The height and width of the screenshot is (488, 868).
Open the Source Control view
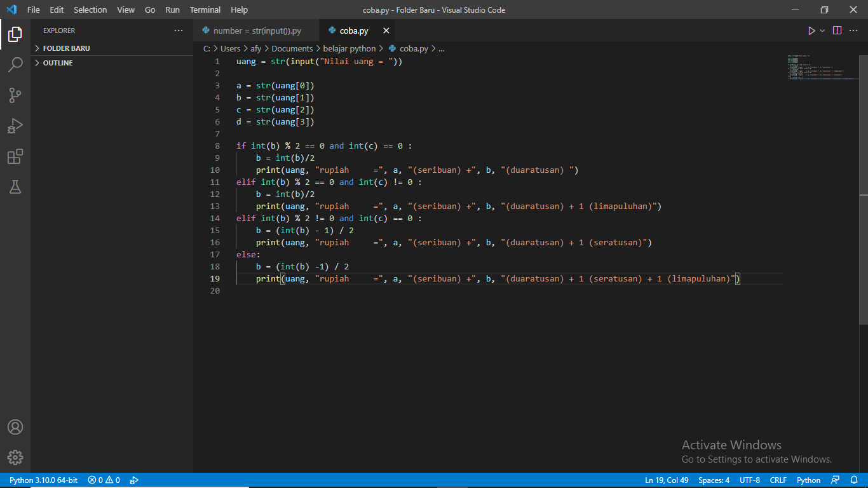pyautogui.click(x=15, y=95)
